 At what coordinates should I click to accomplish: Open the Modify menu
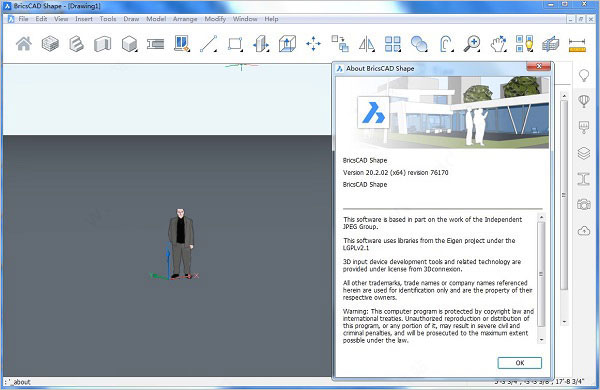(x=215, y=19)
